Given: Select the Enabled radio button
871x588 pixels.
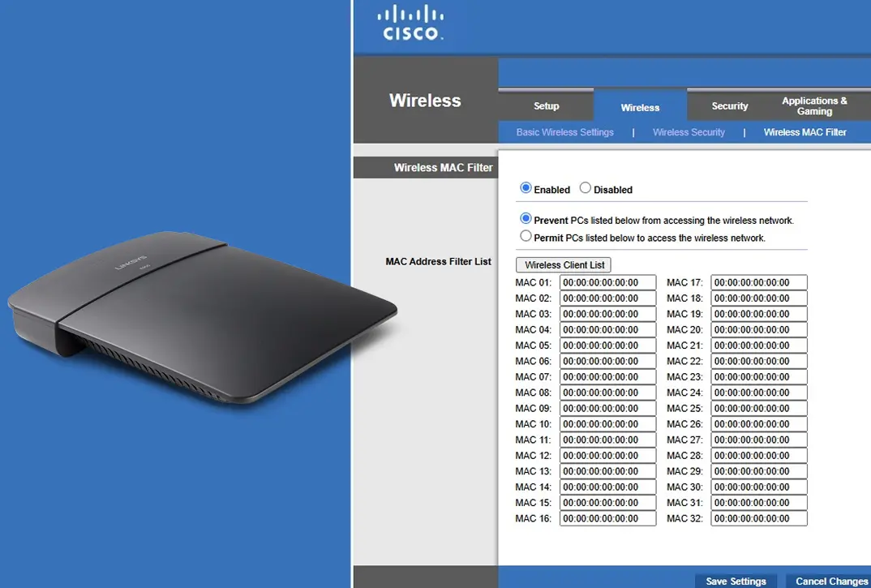Looking at the screenshot, I should (x=526, y=188).
